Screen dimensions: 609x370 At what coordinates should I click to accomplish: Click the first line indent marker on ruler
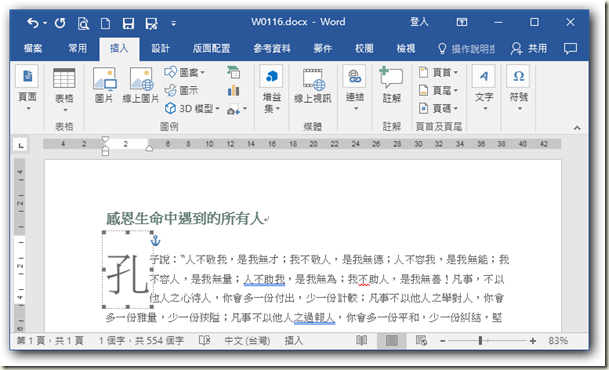point(105,139)
